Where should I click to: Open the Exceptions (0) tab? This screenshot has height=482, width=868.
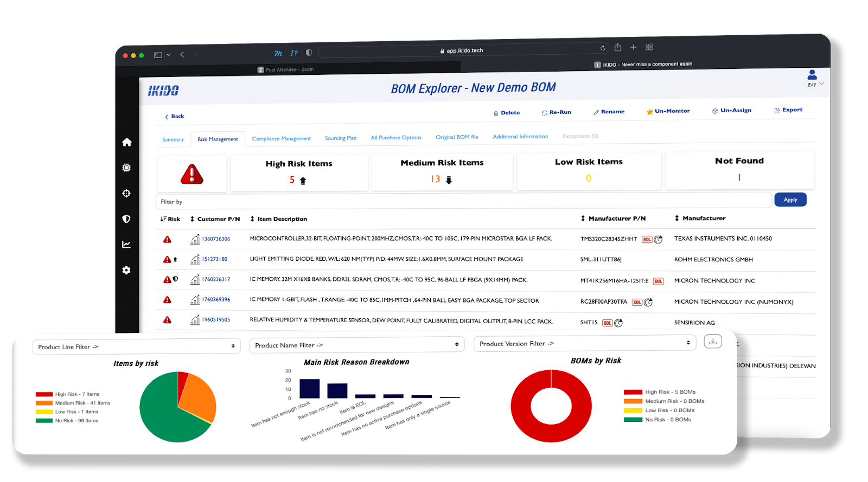pyautogui.click(x=580, y=136)
